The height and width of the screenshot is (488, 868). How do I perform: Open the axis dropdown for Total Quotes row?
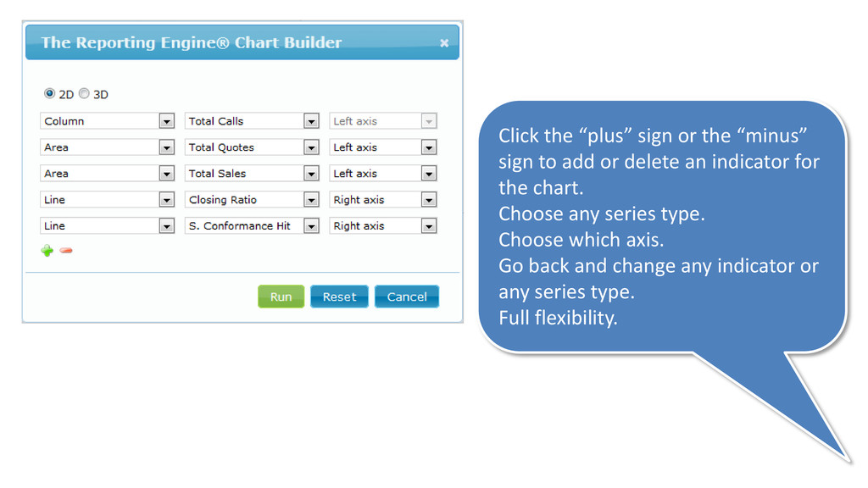[x=383, y=147]
